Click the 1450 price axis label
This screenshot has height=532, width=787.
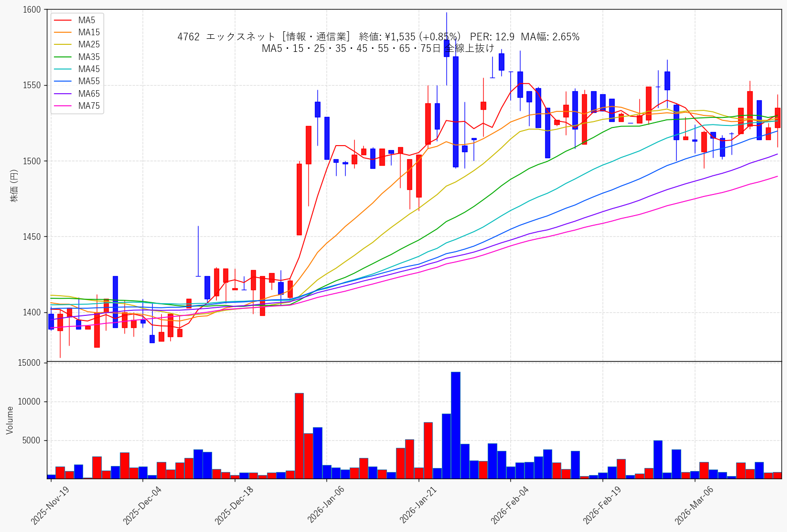point(32,236)
